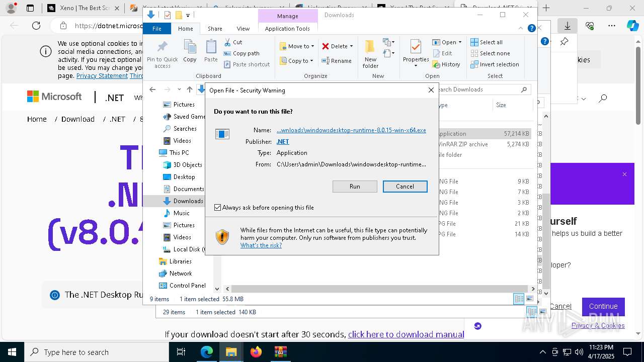Select This PC in navigation tree

pos(174,153)
